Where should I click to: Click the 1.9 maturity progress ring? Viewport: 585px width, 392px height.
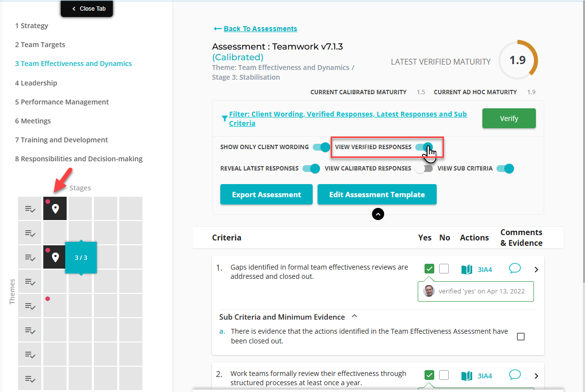coord(518,60)
